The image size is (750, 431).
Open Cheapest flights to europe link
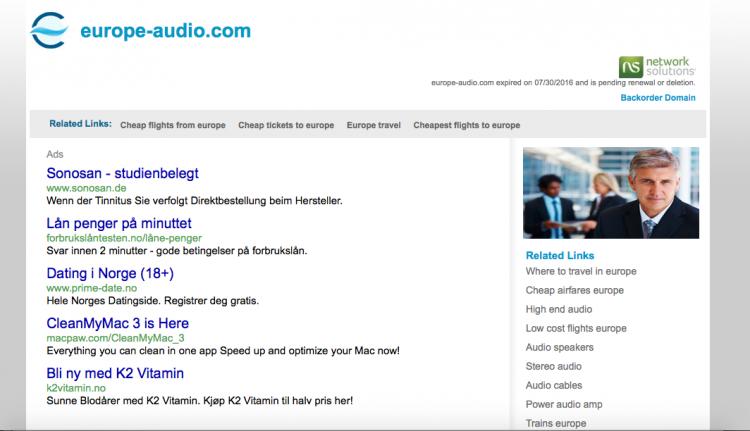(466, 125)
